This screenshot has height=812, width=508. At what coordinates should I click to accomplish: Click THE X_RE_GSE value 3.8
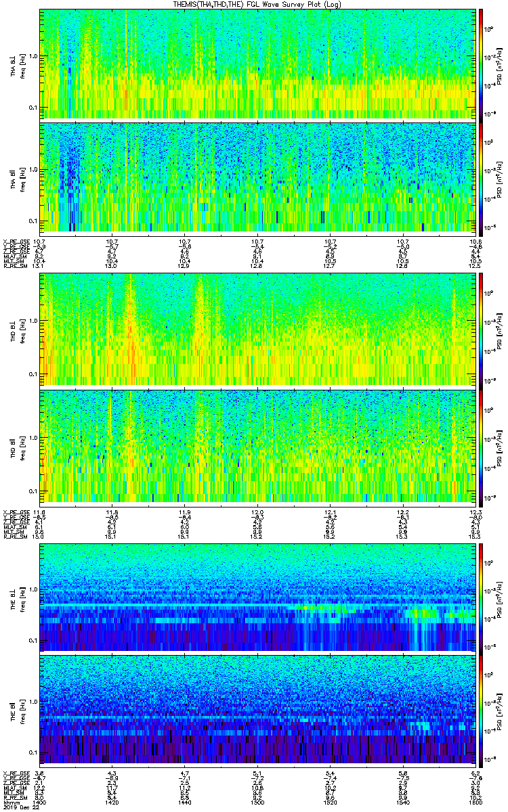click(40, 772)
